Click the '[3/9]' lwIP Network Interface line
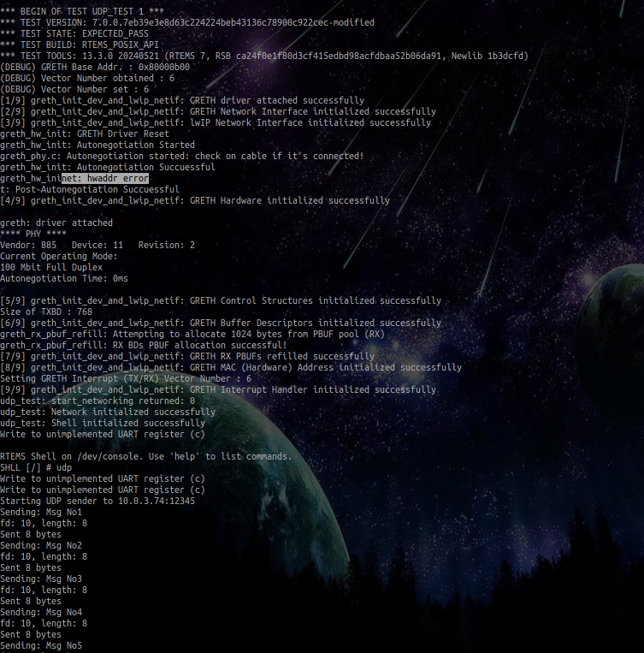This screenshot has width=644, height=653. [216, 123]
